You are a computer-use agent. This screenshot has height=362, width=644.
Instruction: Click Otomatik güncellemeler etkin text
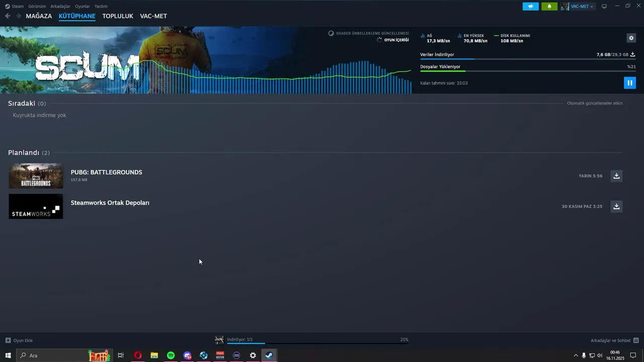pos(595,103)
